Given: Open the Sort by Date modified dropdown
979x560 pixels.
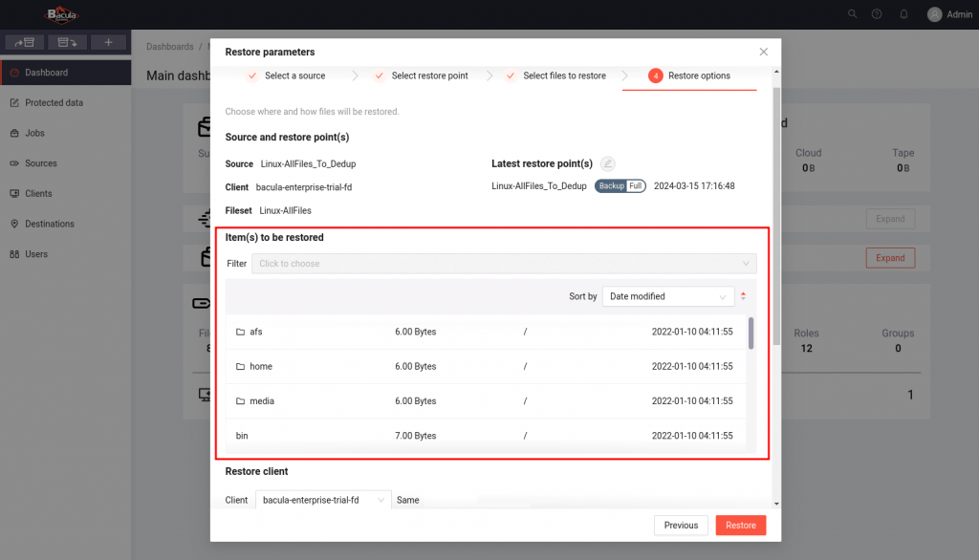Looking at the screenshot, I should click(x=668, y=296).
